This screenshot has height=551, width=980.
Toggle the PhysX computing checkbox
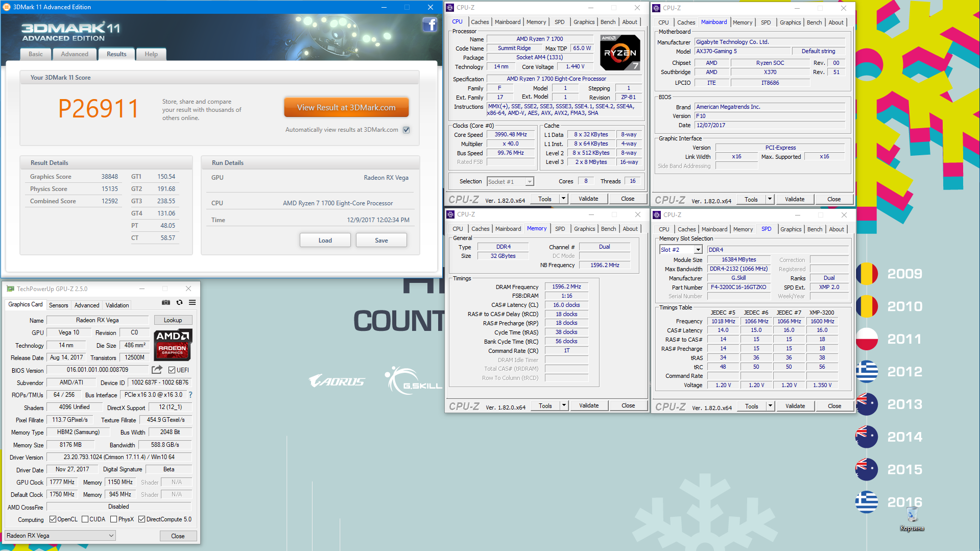pos(113,519)
